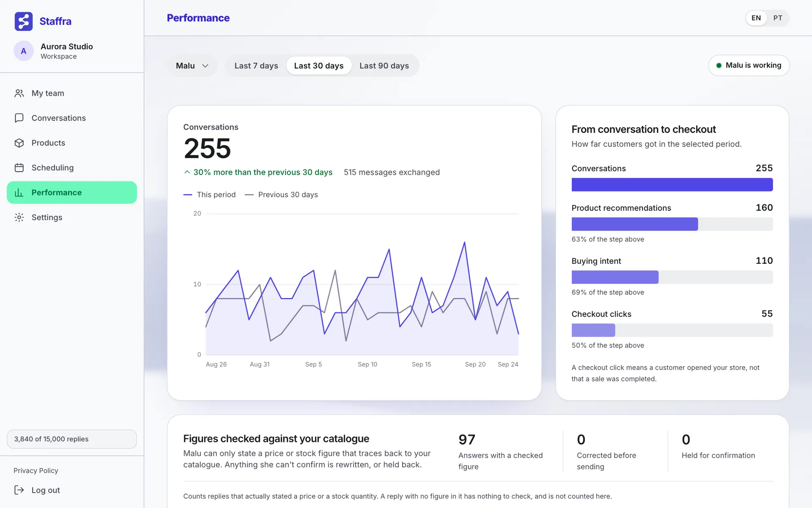Open the My team page
The width and height of the screenshot is (812, 508).
click(72, 93)
